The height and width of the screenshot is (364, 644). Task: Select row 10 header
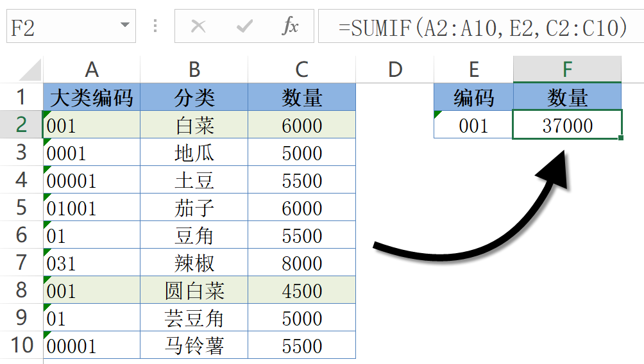21,345
